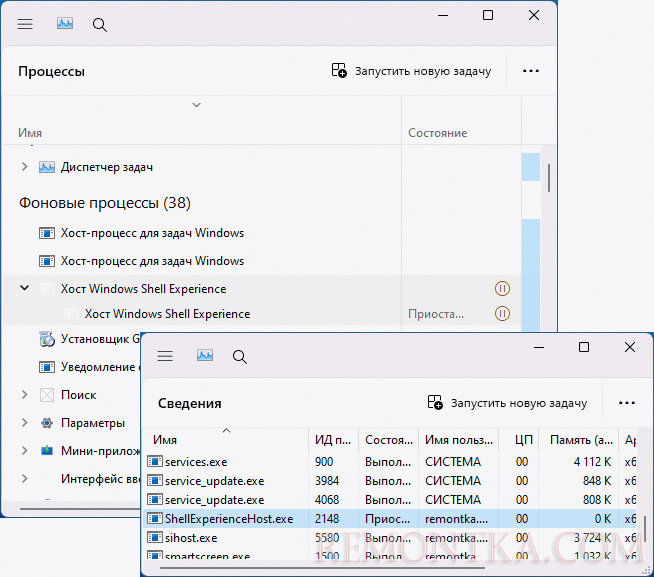Click Task Manager logo icon in Processes window

[x=65, y=24]
